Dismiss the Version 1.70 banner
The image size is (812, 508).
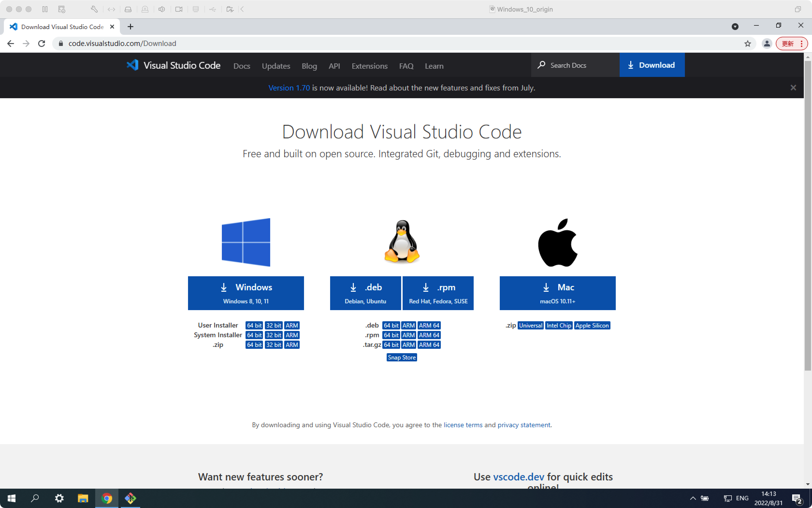(793, 88)
